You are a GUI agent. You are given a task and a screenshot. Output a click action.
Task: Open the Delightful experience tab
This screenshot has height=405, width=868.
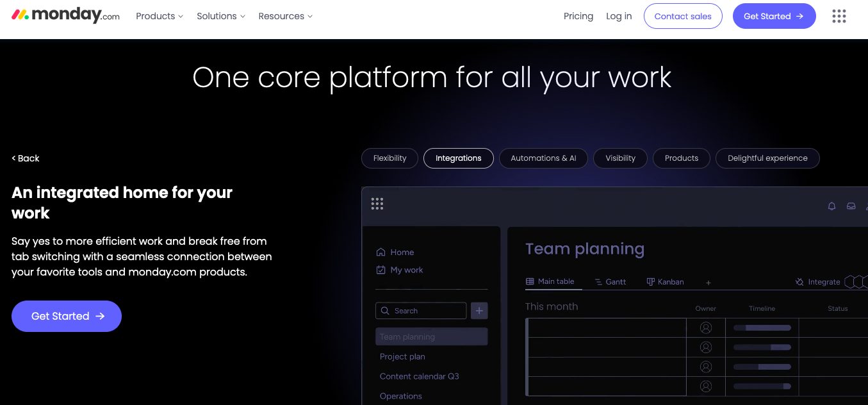(767, 158)
